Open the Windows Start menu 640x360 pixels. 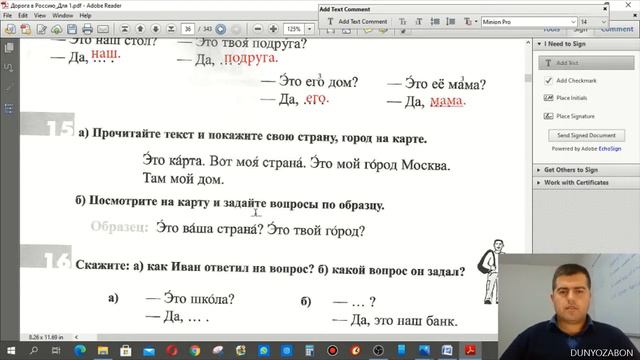11,351
